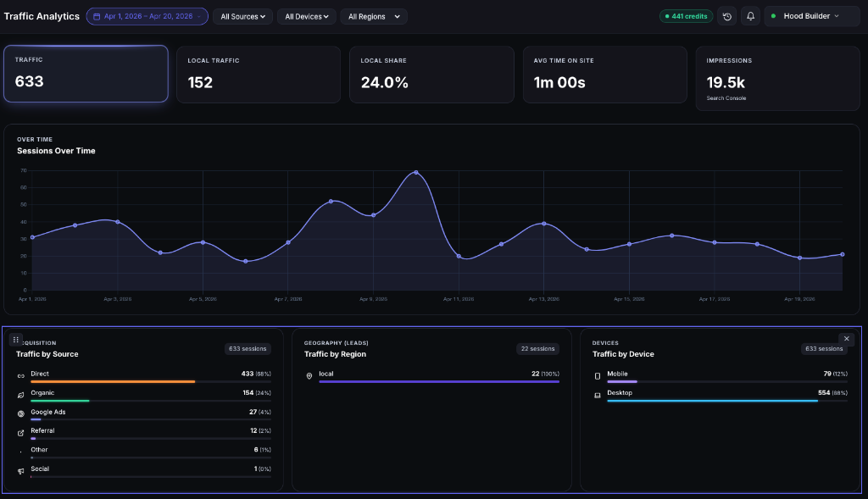Open the Hood Builder account switcher
This screenshot has width=868, height=499.
coord(811,16)
